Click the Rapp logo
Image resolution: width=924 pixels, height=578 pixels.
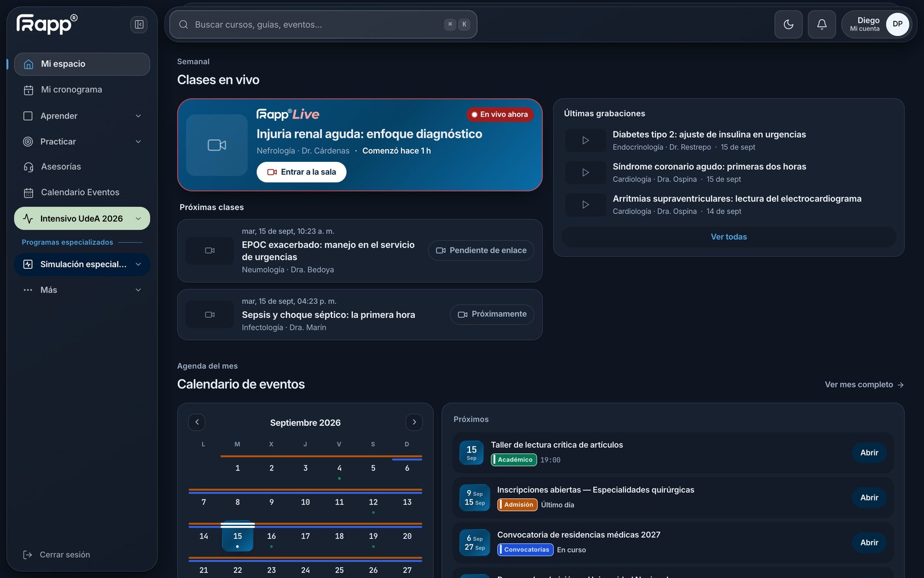click(x=47, y=24)
